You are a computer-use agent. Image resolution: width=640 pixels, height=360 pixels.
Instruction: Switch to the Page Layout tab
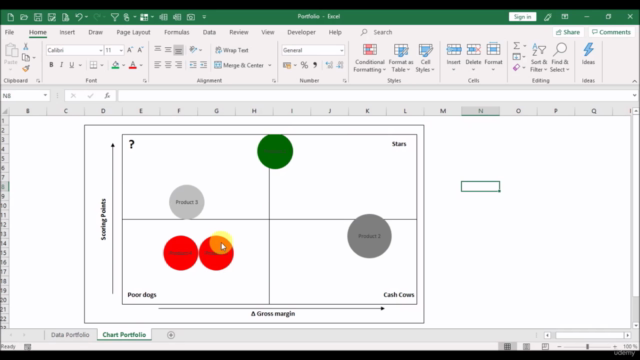tap(133, 32)
